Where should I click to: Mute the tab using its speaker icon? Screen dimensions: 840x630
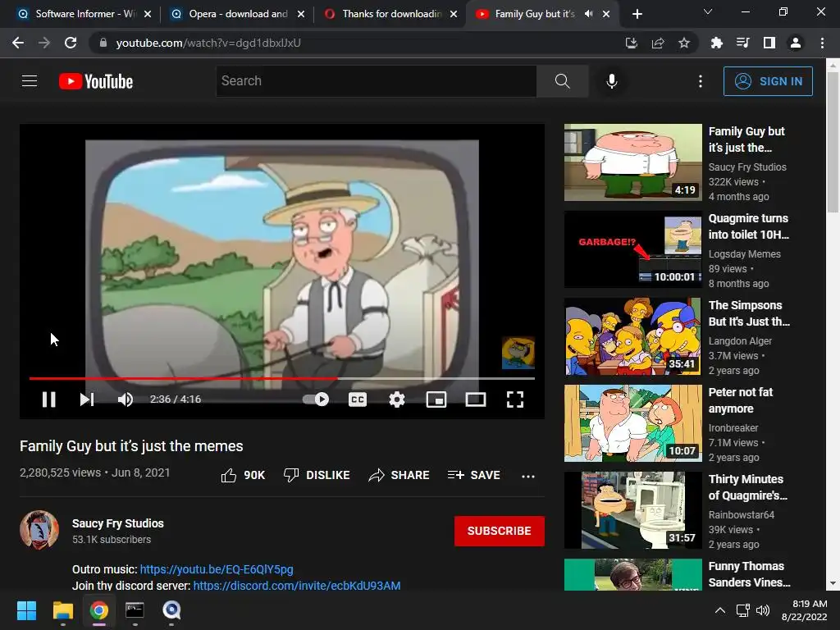pos(589,14)
